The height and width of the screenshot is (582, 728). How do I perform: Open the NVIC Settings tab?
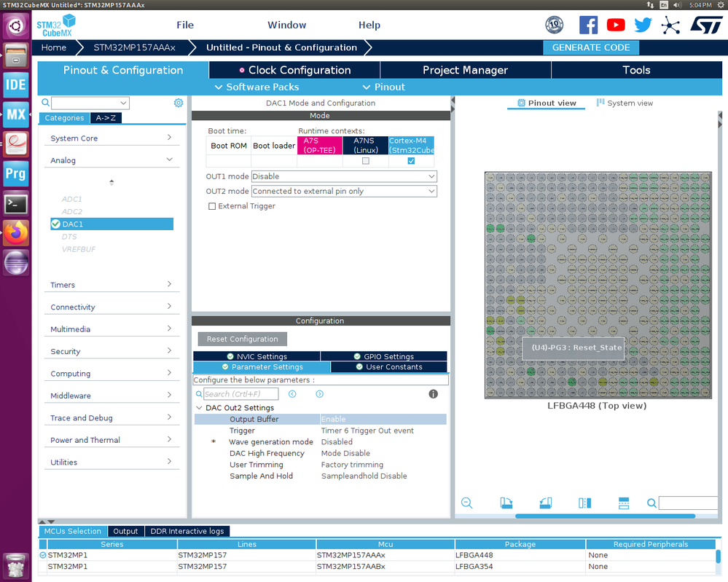coord(257,356)
